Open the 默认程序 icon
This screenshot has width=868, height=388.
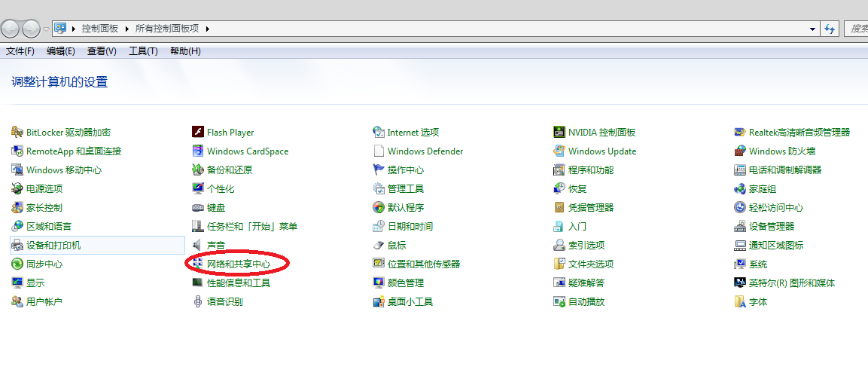(x=379, y=207)
